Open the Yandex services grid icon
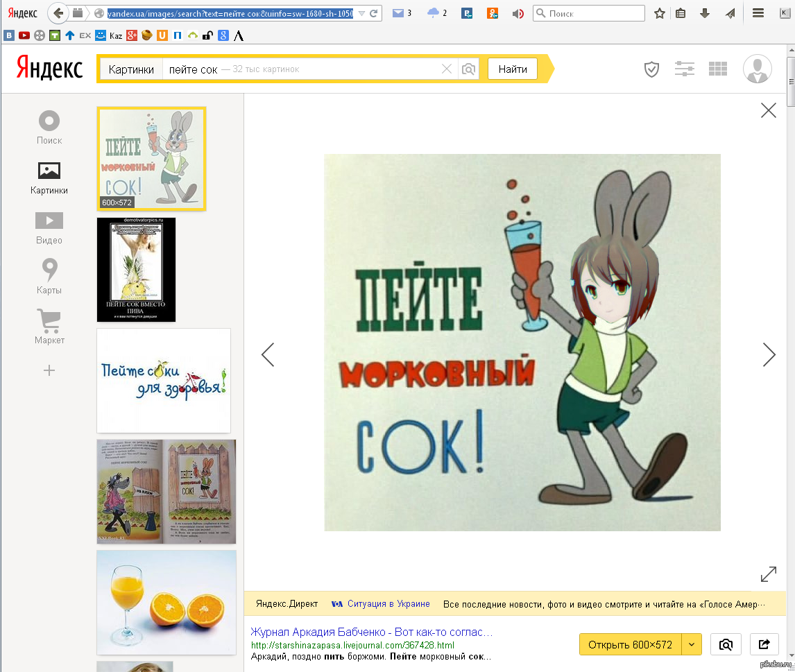Screen dimensions: 795x672 717,69
